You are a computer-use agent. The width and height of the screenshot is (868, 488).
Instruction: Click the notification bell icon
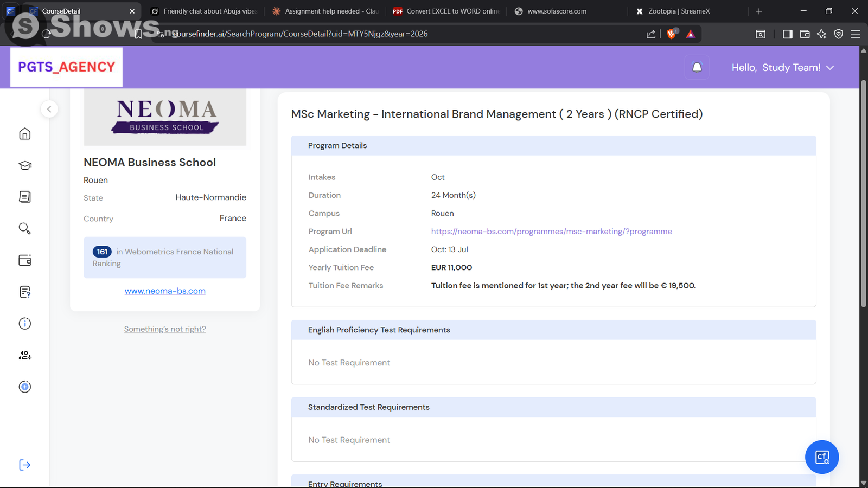(x=697, y=68)
